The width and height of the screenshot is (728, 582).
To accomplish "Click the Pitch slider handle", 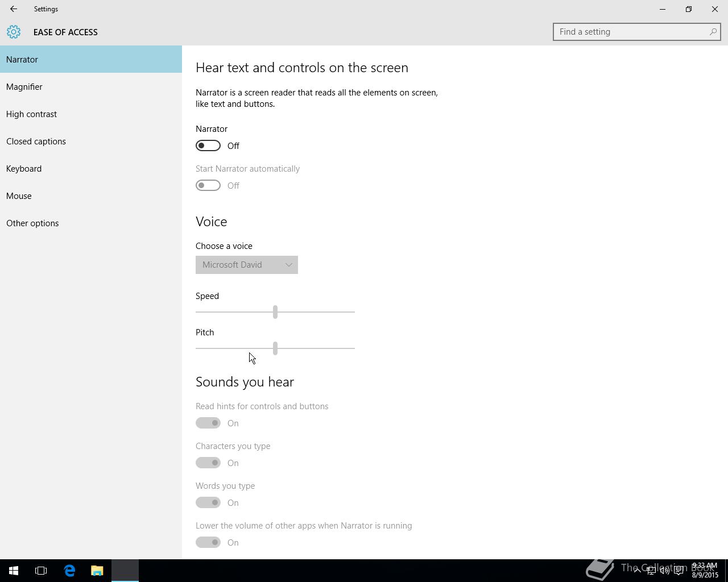I will click(275, 348).
